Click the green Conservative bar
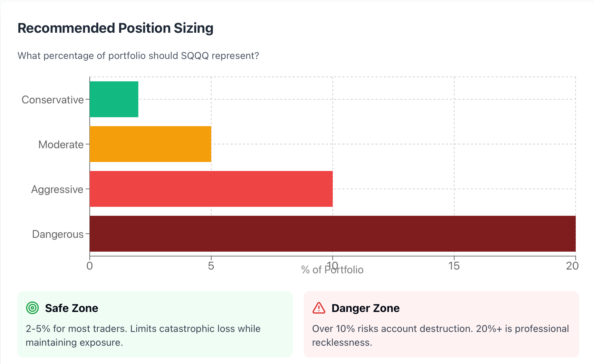The image size is (594, 364). [114, 99]
